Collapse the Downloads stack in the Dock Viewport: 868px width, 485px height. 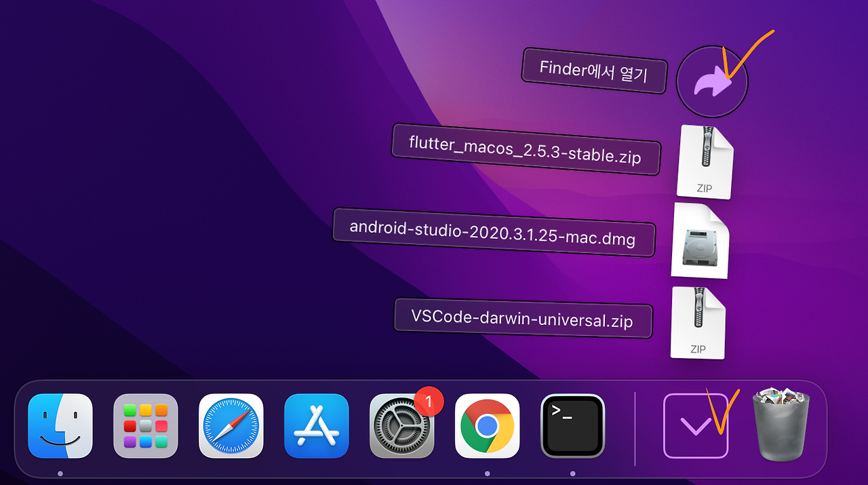tap(696, 426)
